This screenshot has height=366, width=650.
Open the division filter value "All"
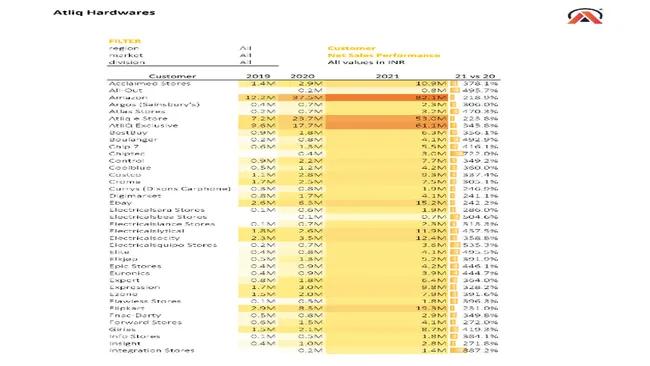point(245,62)
